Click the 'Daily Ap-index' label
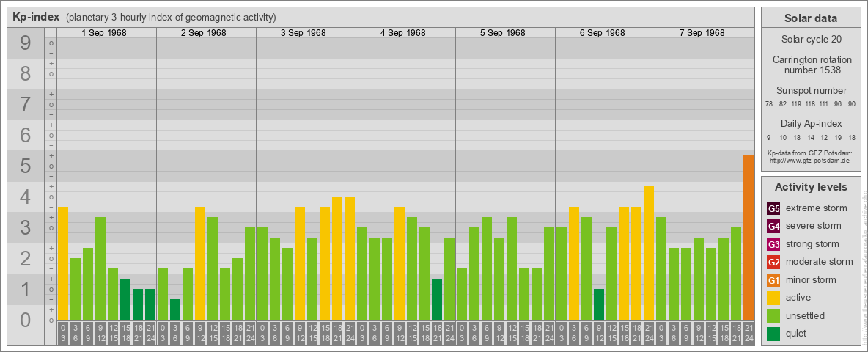Image resolution: width=868 pixels, height=352 pixels. (x=812, y=123)
